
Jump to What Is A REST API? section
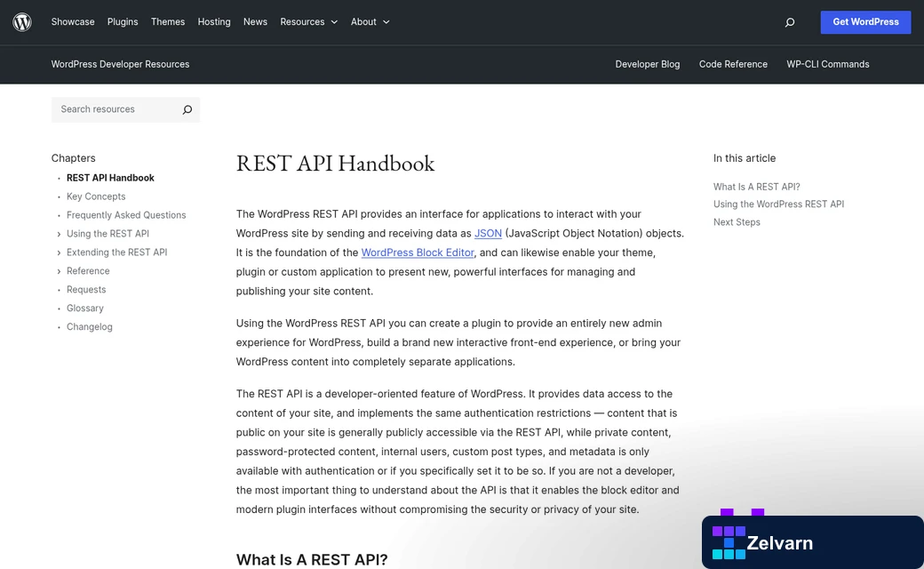(x=757, y=187)
